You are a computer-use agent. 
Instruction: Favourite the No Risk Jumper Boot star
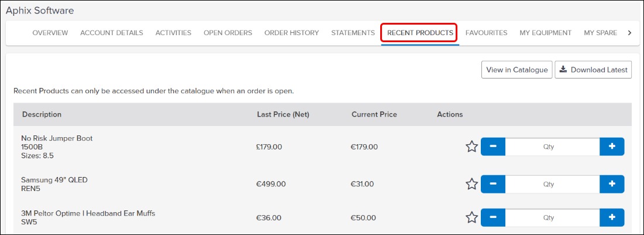pyautogui.click(x=471, y=147)
